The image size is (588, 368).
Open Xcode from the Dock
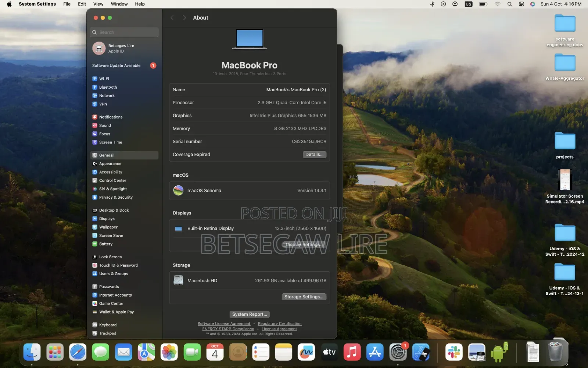point(421,353)
